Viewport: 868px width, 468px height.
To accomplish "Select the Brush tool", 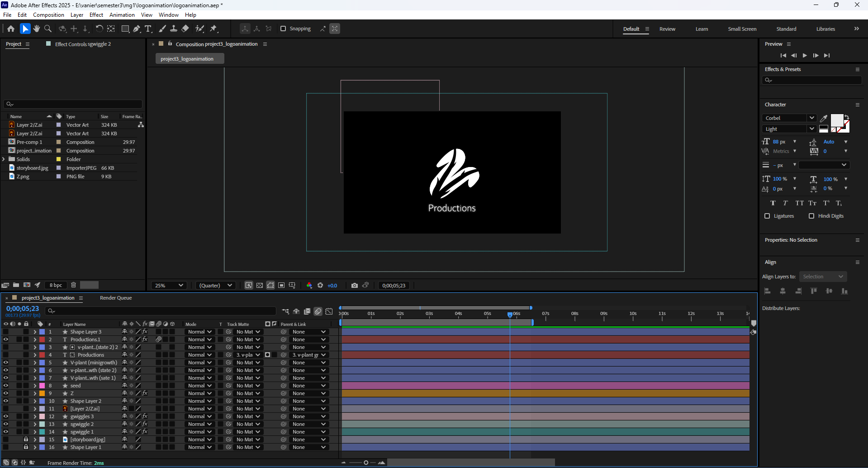I will coord(162,29).
